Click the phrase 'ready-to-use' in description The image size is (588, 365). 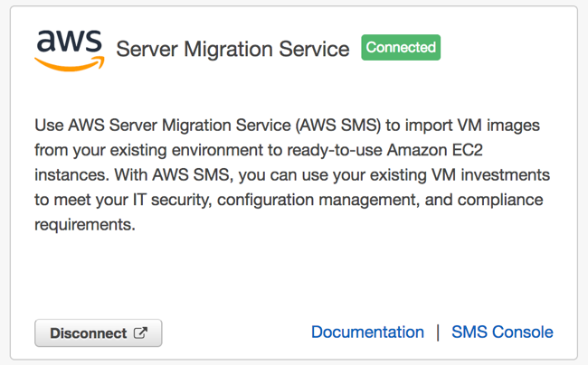[335, 150]
